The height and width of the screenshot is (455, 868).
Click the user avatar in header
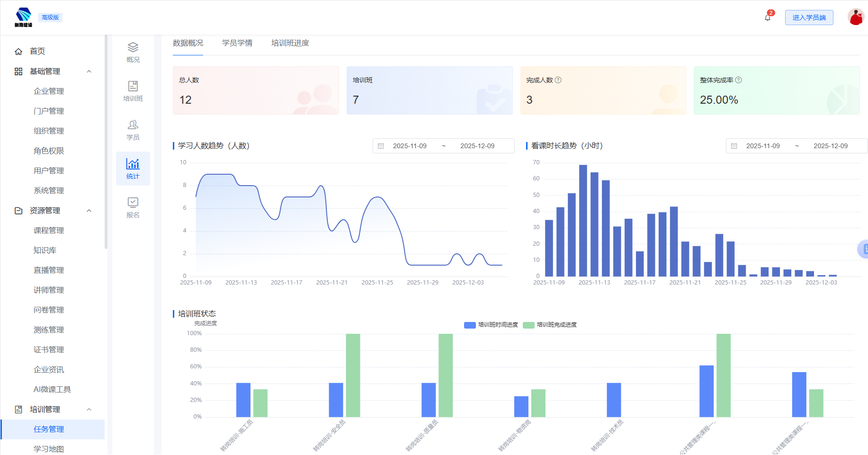click(856, 18)
